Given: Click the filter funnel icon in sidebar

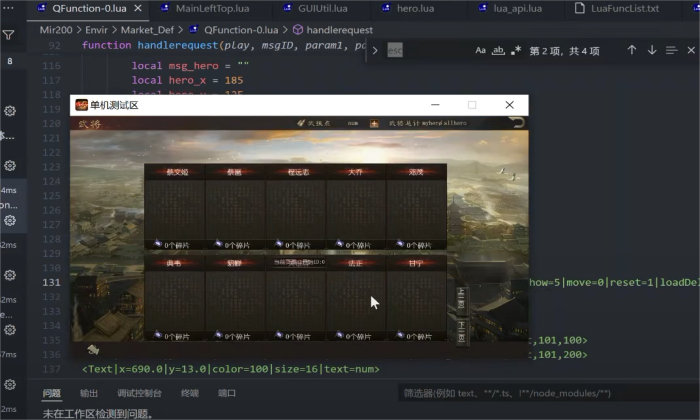Looking at the screenshot, I should (9, 35).
